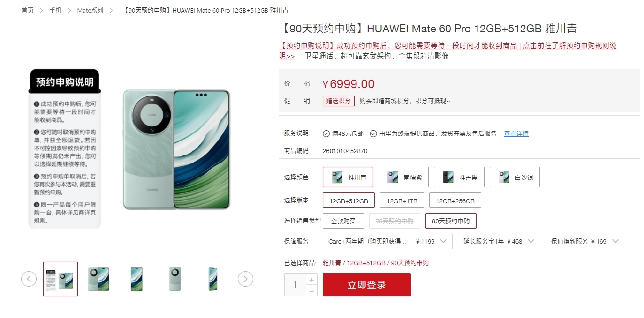Screen dimensions: 644x318
Task: Select the fourth thumbnail showing phone back
Action: click(x=174, y=279)
